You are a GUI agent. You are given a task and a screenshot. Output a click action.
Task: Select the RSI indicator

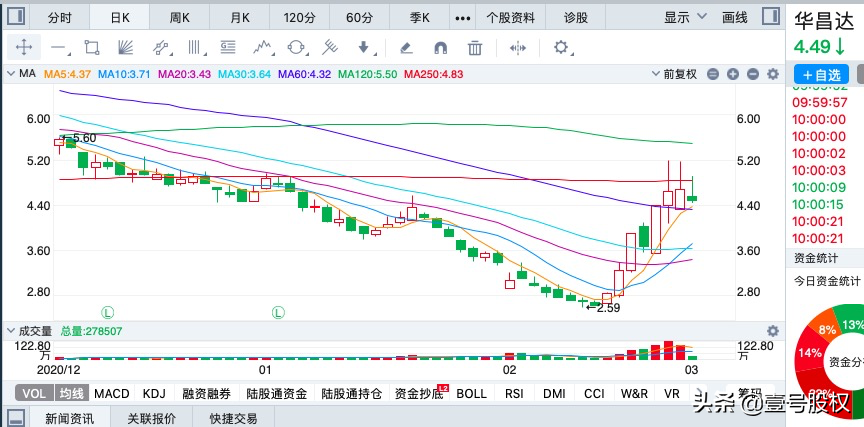pyautogui.click(x=514, y=393)
